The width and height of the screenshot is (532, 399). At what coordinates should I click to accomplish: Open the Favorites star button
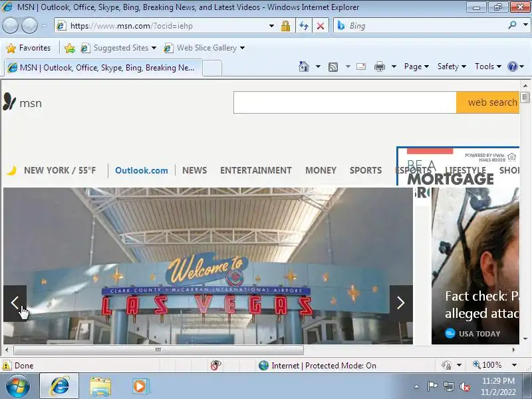(x=29, y=48)
